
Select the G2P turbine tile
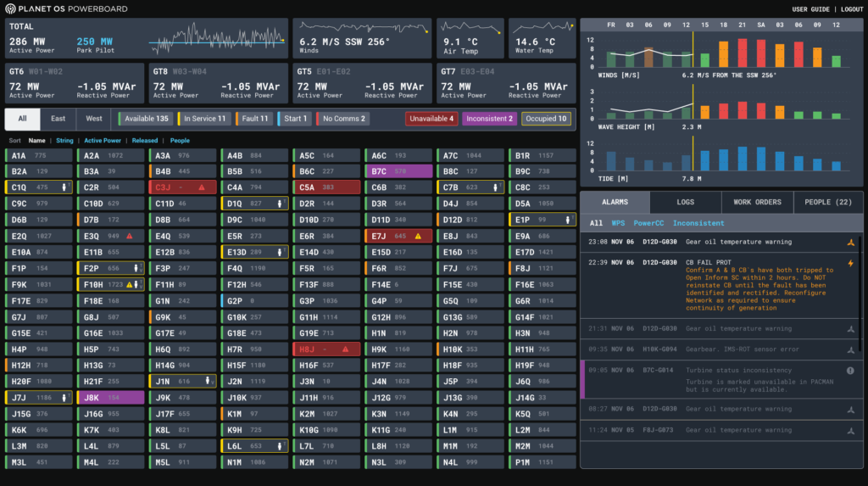click(x=254, y=301)
